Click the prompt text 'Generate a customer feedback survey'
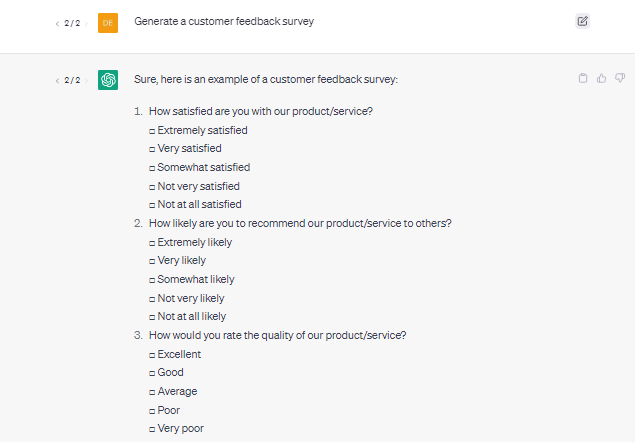 224,21
